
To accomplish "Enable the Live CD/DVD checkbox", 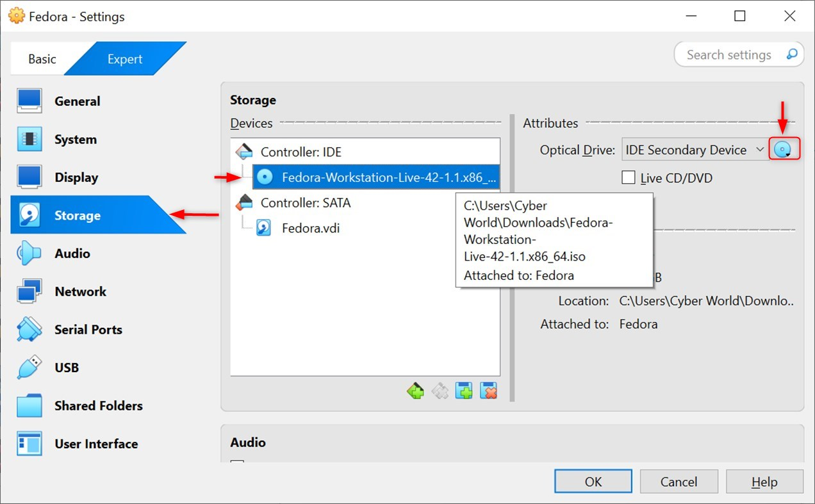I will coord(629,178).
